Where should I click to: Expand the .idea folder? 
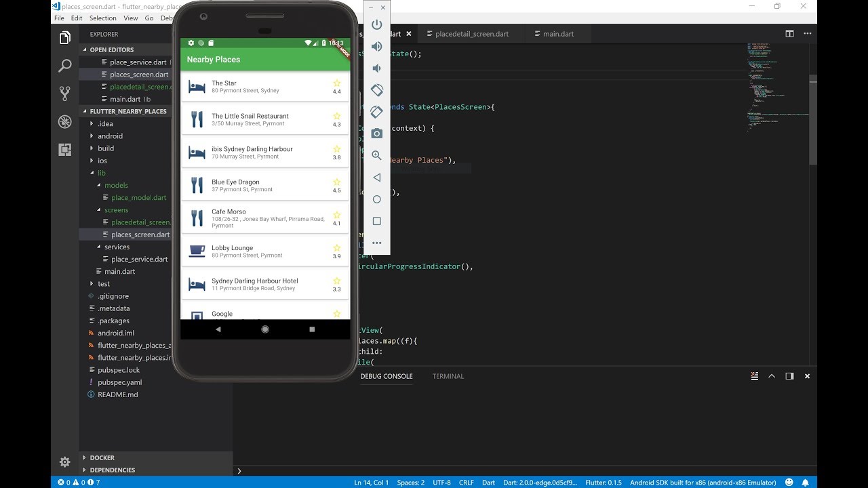[x=105, y=123]
